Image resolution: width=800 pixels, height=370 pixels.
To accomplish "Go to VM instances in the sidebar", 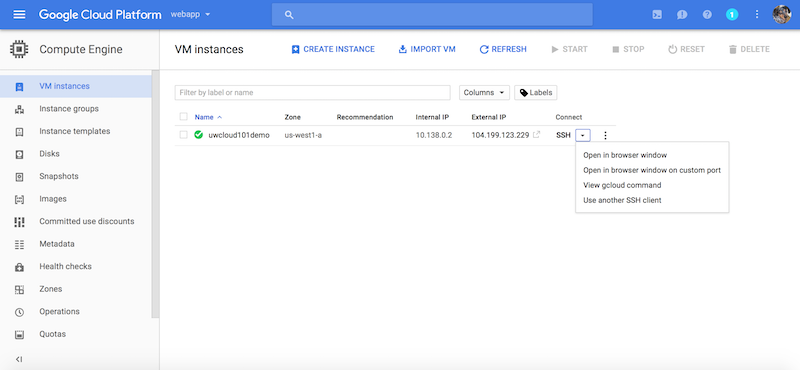I will [x=76, y=86].
